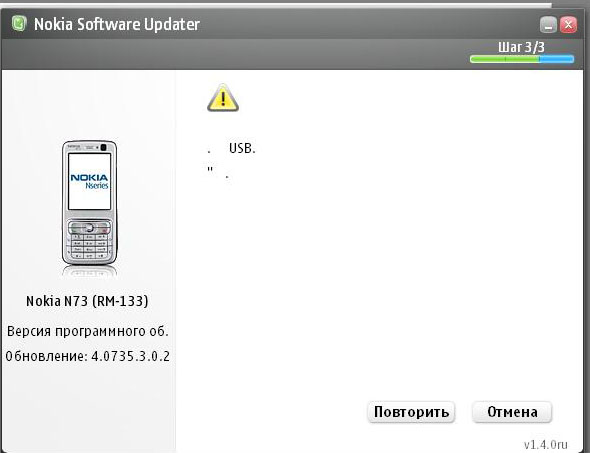
Task: Close the updater with red X
Action: [568, 25]
